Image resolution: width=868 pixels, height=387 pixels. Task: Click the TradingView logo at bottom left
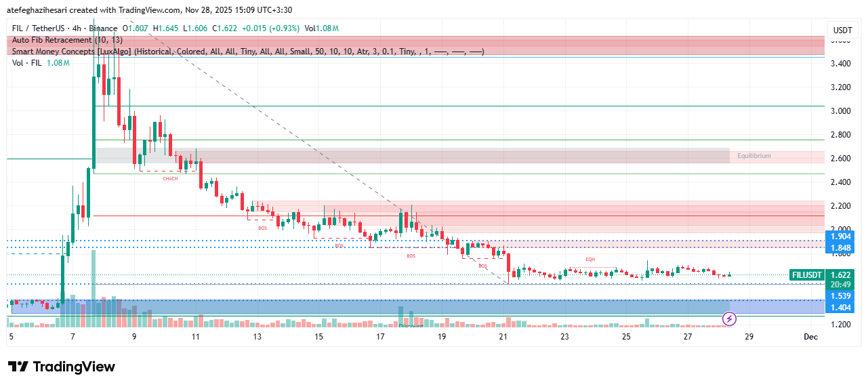pos(62,367)
